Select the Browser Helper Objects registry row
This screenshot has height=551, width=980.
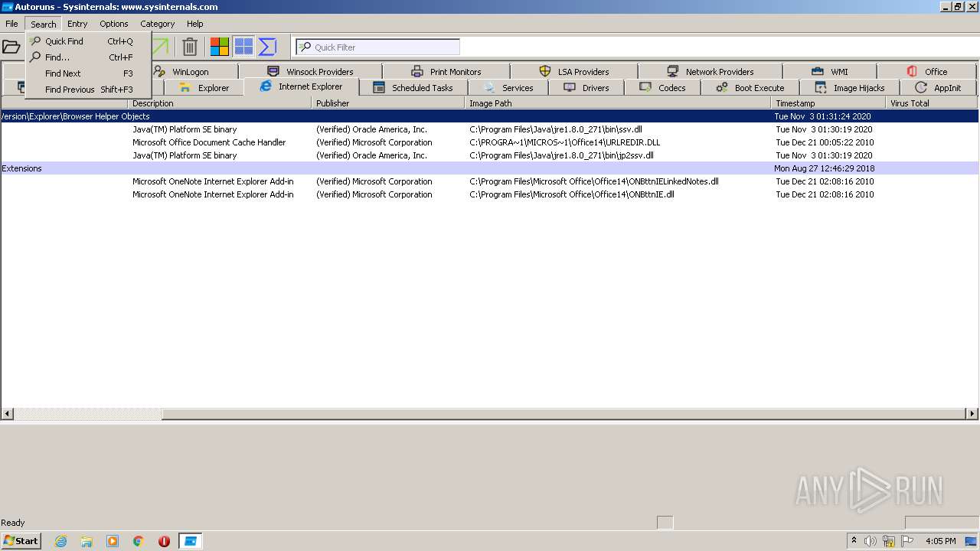tap(489, 116)
